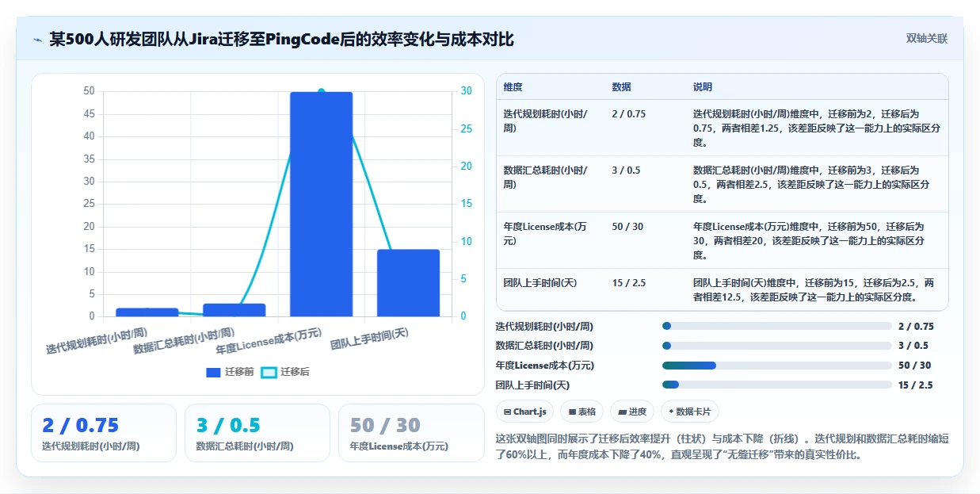Select the 表格 tag

[582, 412]
